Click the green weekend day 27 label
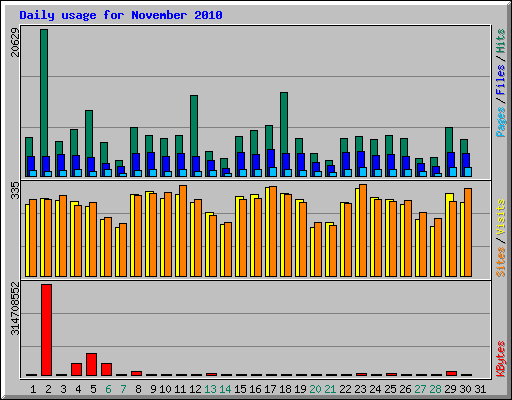The width and height of the screenshot is (512, 400). 420,389
